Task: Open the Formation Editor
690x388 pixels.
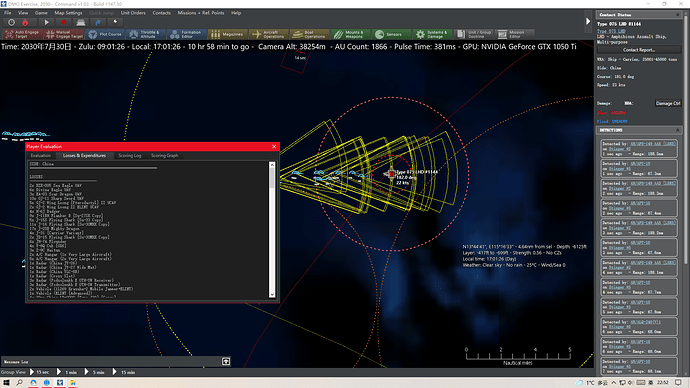Action: 186,34
